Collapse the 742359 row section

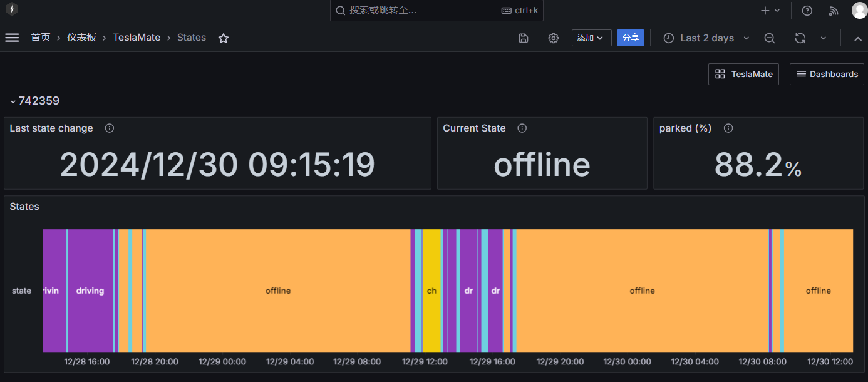coord(13,101)
